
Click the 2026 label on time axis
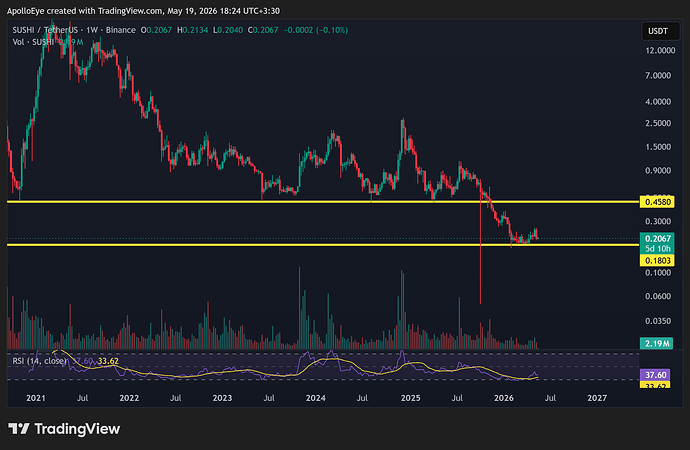[x=504, y=398]
